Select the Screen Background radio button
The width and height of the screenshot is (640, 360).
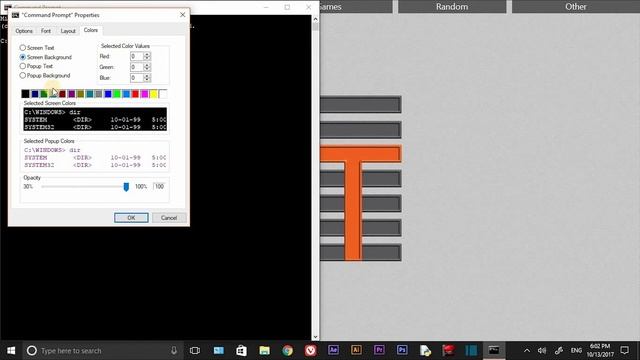(x=23, y=57)
